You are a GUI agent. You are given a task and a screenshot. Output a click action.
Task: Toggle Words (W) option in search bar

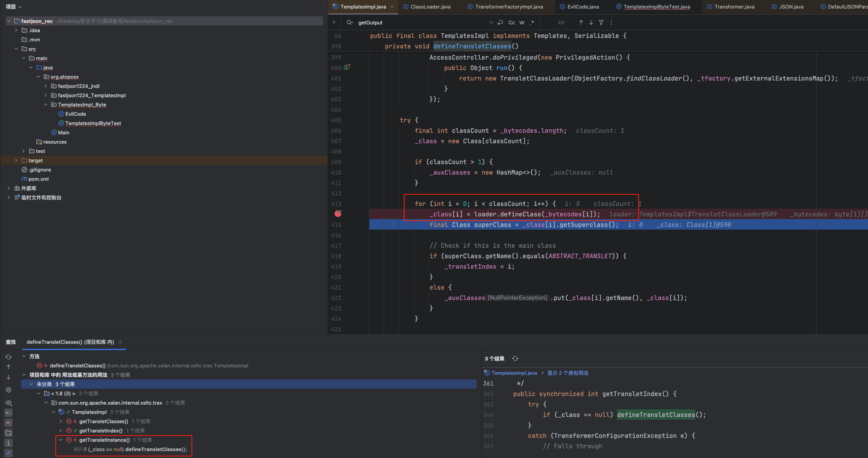tap(522, 22)
